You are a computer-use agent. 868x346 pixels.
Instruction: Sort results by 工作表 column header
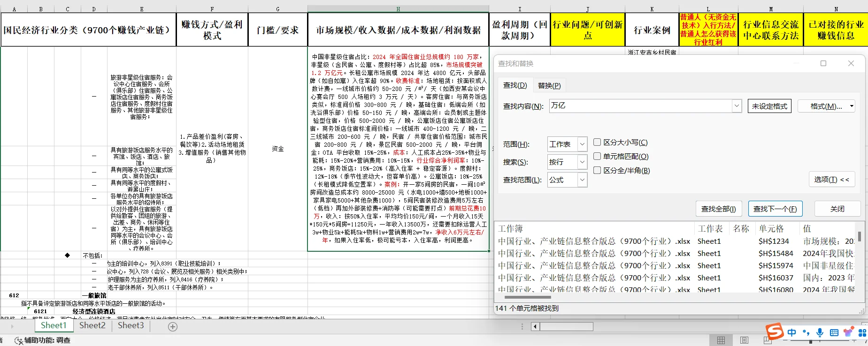pos(712,229)
